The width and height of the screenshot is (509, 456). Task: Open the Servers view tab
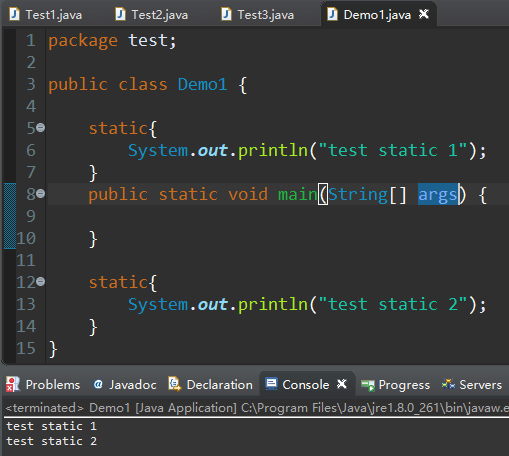tap(472, 385)
